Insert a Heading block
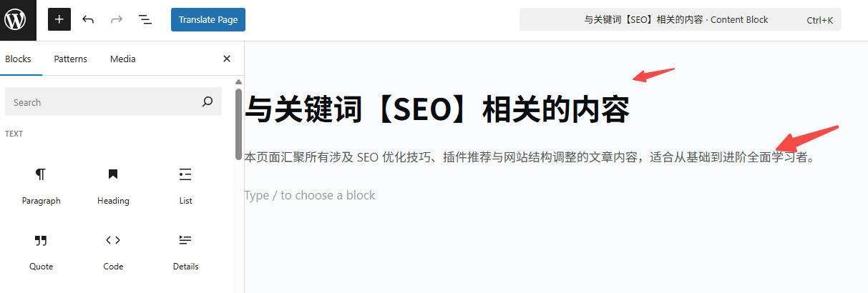Image resolution: width=868 pixels, height=293 pixels. coord(113,186)
